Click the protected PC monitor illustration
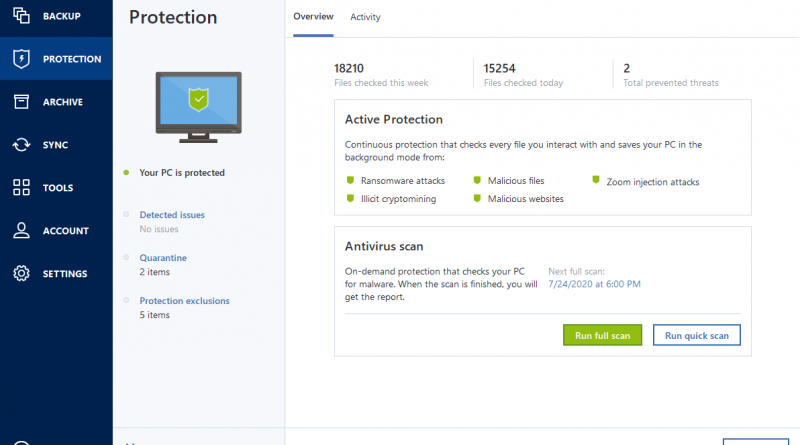Image resolution: width=800 pixels, height=445 pixels. [x=198, y=107]
